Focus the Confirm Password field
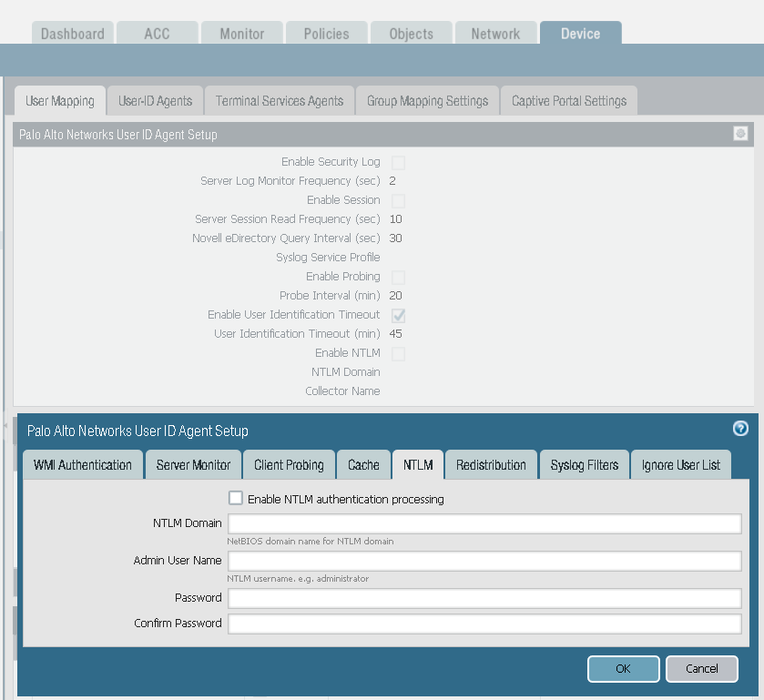The width and height of the screenshot is (764, 700). coord(484,624)
